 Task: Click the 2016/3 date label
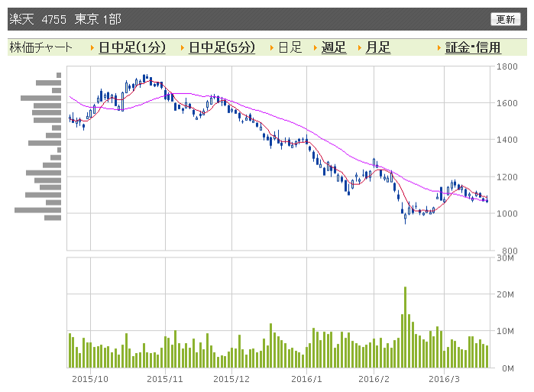[x=444, y=379]
